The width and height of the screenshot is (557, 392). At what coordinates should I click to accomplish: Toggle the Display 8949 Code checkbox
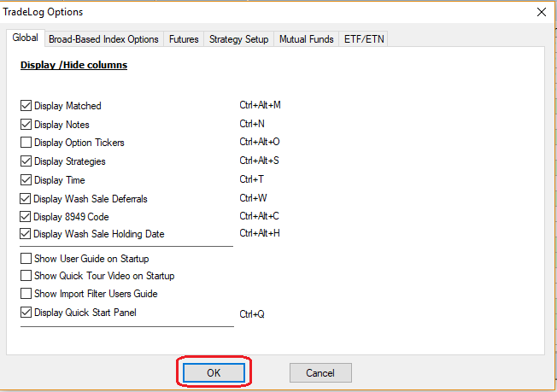point(26,217)
